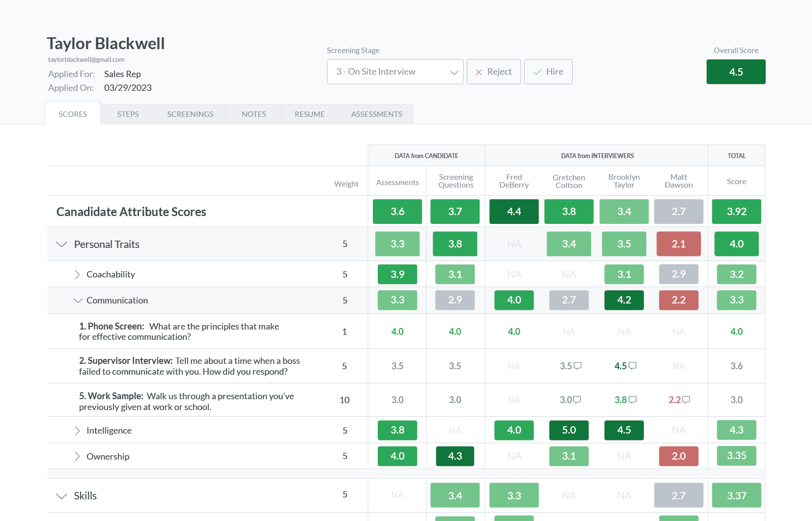This screenshot has height=521, width=812.
Task: Collapse the Communication row
Action: point(78,301)
